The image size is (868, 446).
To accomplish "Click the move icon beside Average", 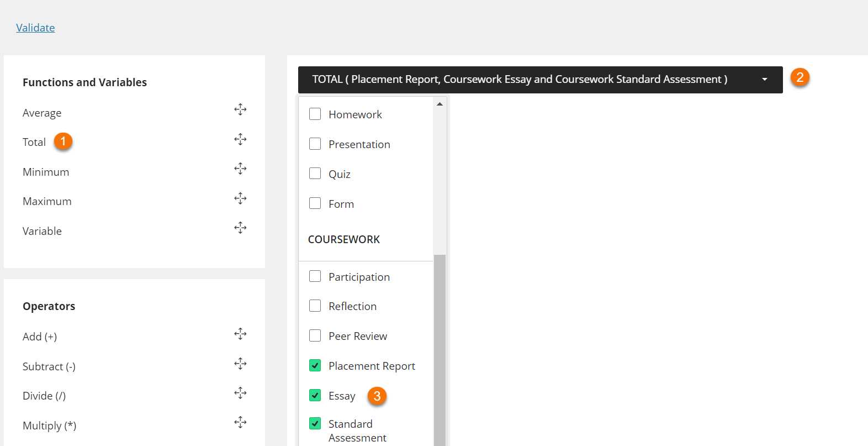I will [240, 109].
